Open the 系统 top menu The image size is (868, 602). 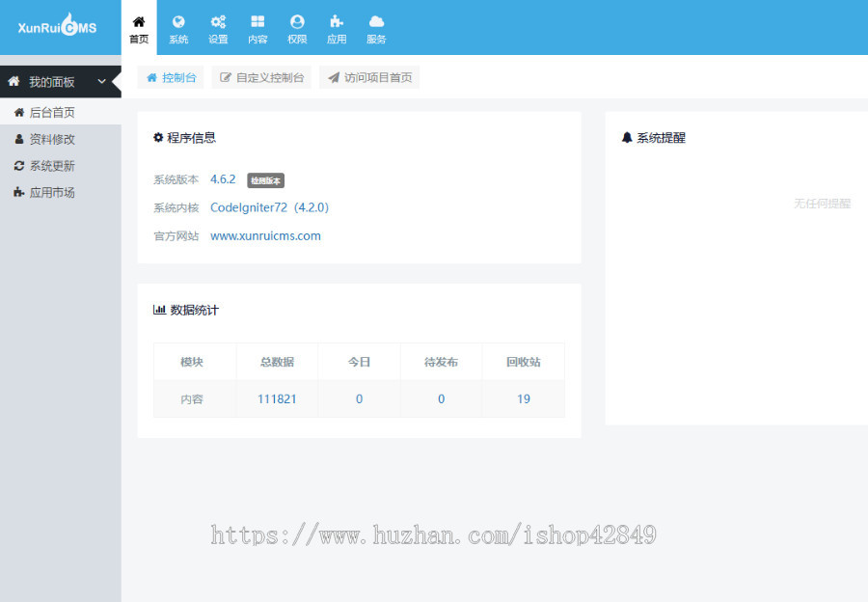point(178,28)
